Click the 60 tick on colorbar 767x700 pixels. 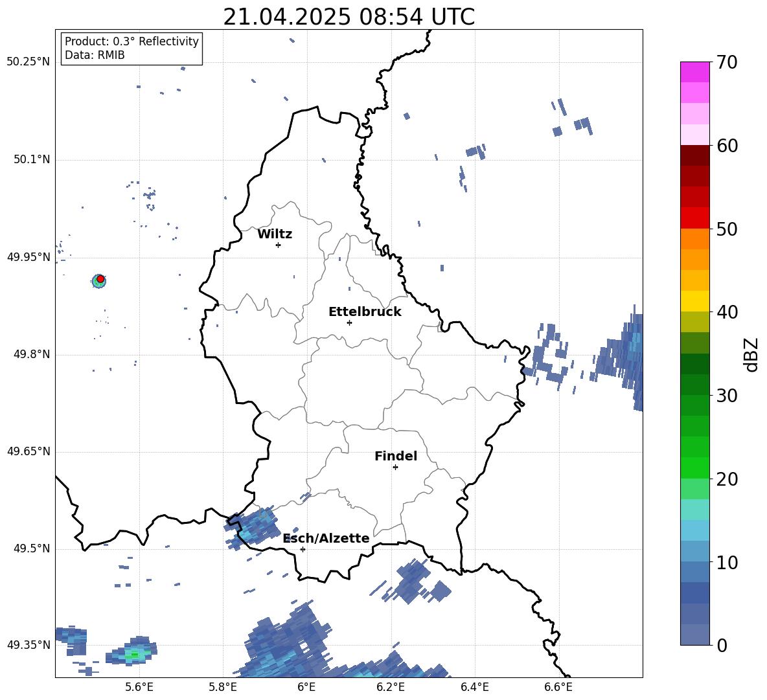pyautogui.click(x=727, y=146)
